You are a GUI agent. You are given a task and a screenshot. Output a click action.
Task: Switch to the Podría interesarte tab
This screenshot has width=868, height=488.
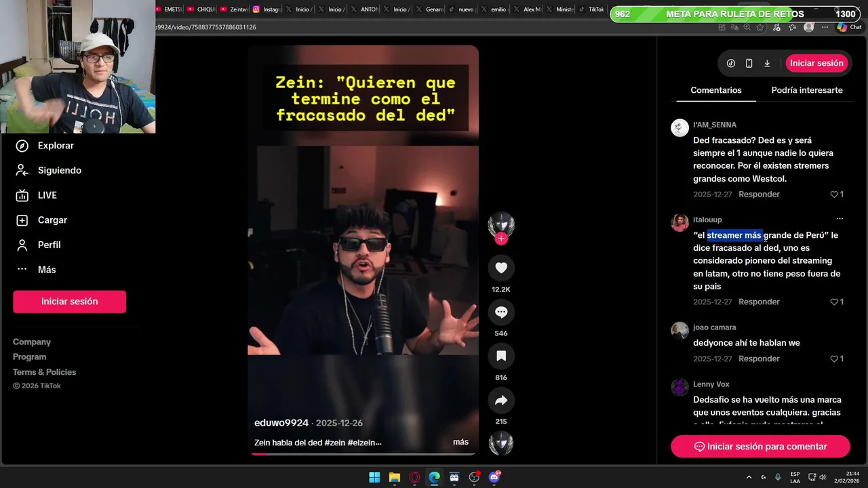pyautogui.click(x=807, y=90)
